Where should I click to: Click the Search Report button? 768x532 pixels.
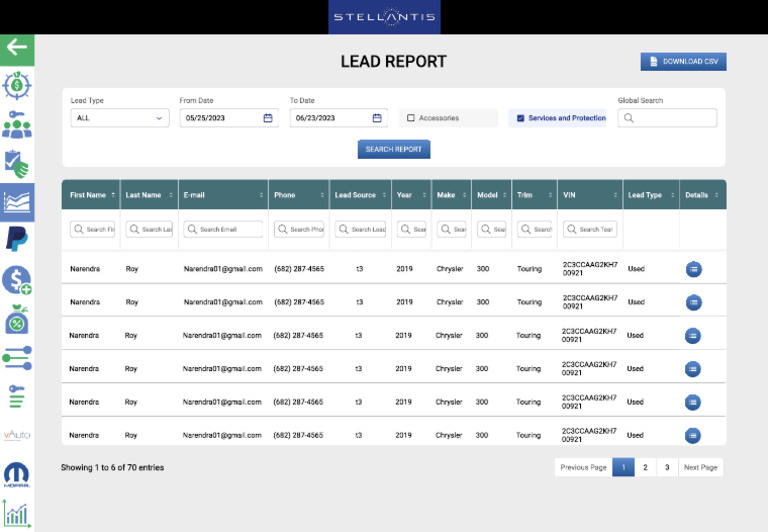point(394,149)
